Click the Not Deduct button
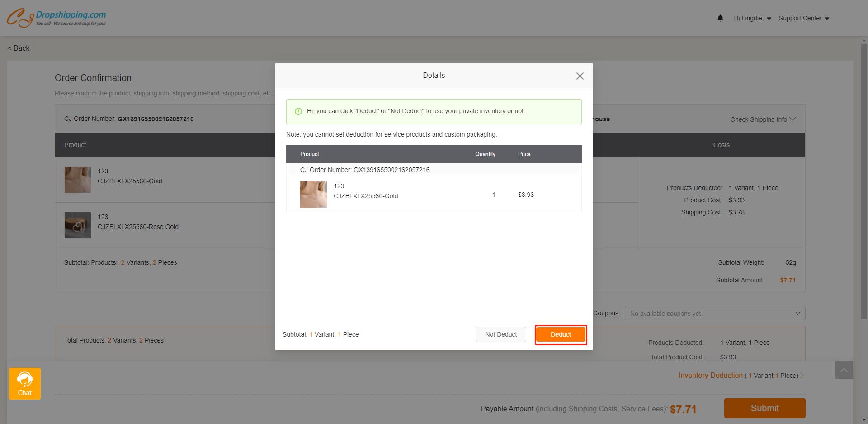Viewport: 868px width, 424px height. pyautogui.click(x=500, y=334)
